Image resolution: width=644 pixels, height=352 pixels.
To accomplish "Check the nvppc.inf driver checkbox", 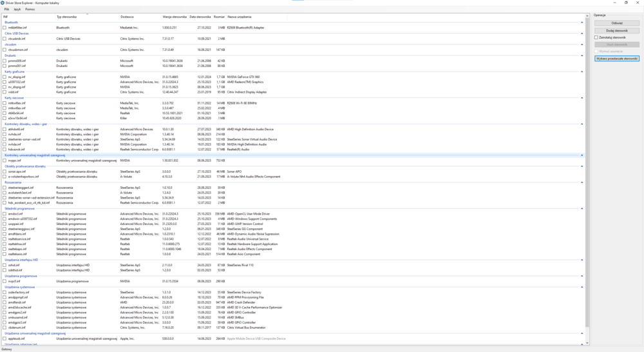I will (5, 161).
